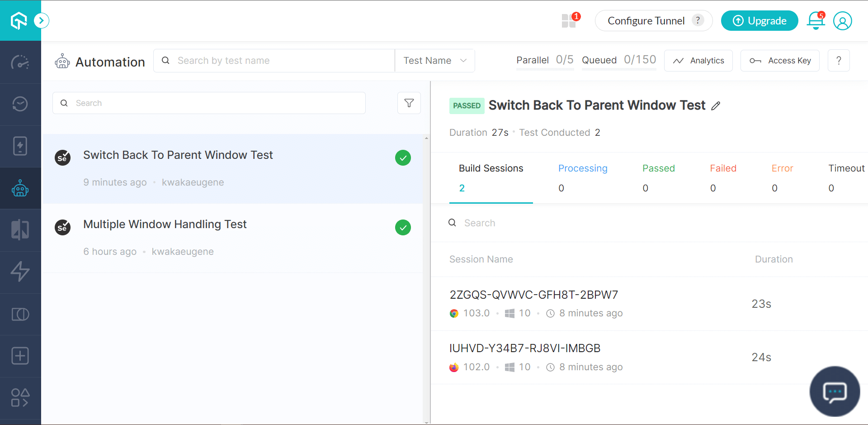Open the account profile icon
Viewport: 868px width, 425px height.
tap(843, 21)
